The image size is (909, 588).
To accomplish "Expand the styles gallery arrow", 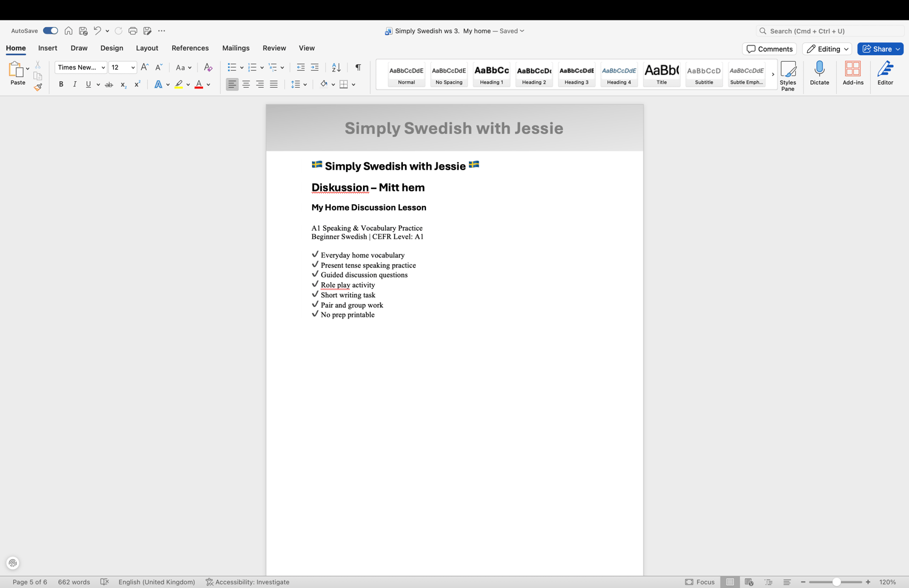I will [x=773, y=74].
